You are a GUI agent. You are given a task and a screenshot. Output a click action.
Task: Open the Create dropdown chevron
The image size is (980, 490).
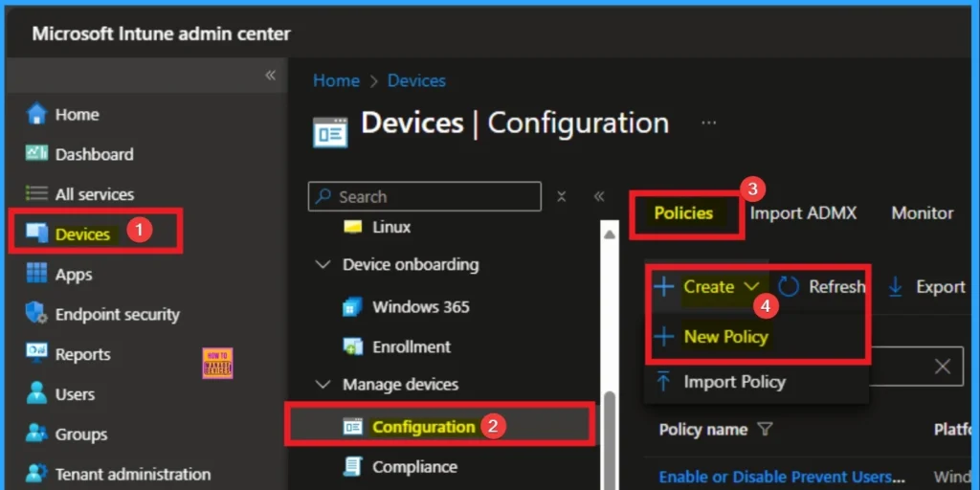pos(752,287)
